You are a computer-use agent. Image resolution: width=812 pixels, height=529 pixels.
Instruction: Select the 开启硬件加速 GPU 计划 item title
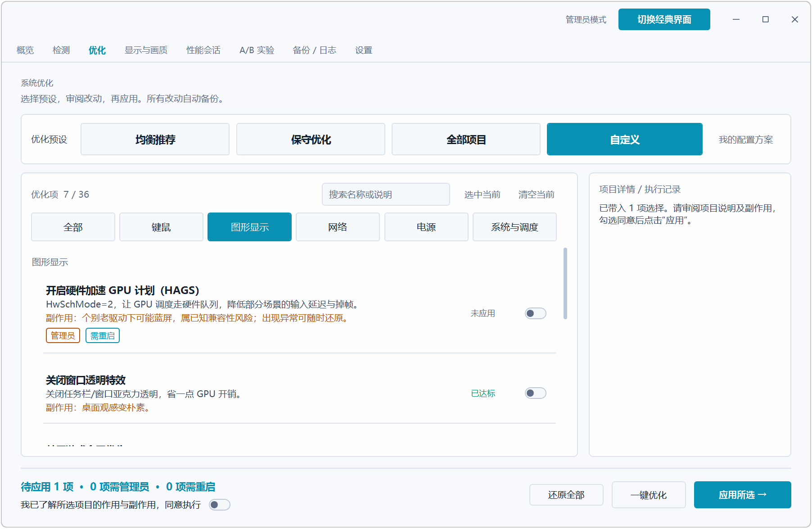[122, 290]
